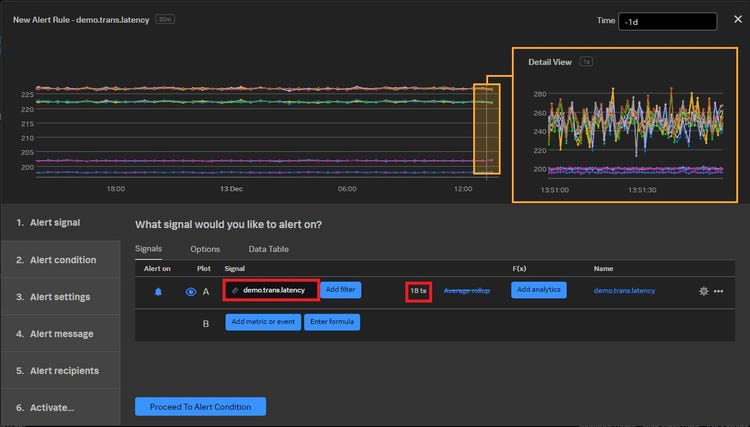
Task: Click the 18 ts time series count
Action: 418,291
